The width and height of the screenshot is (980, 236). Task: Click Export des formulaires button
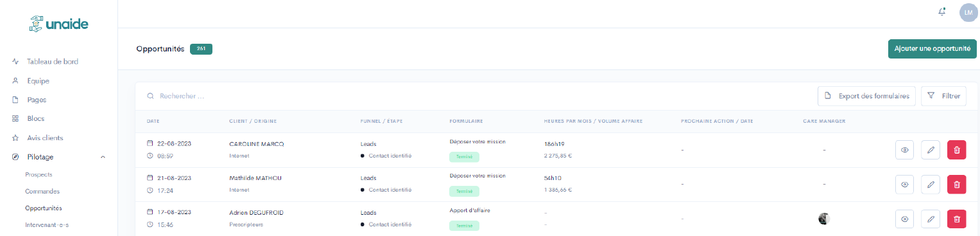pyautogui.click(x=866, y=96)
